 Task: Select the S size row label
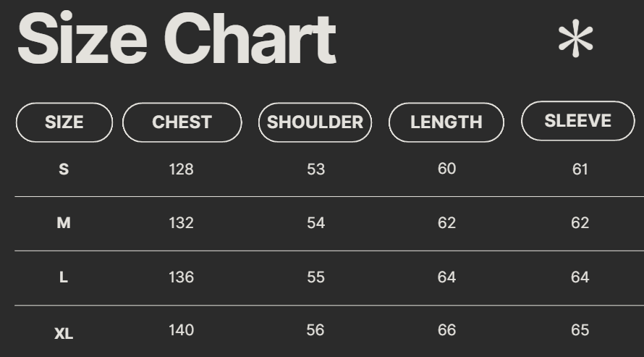coord(64,169)
